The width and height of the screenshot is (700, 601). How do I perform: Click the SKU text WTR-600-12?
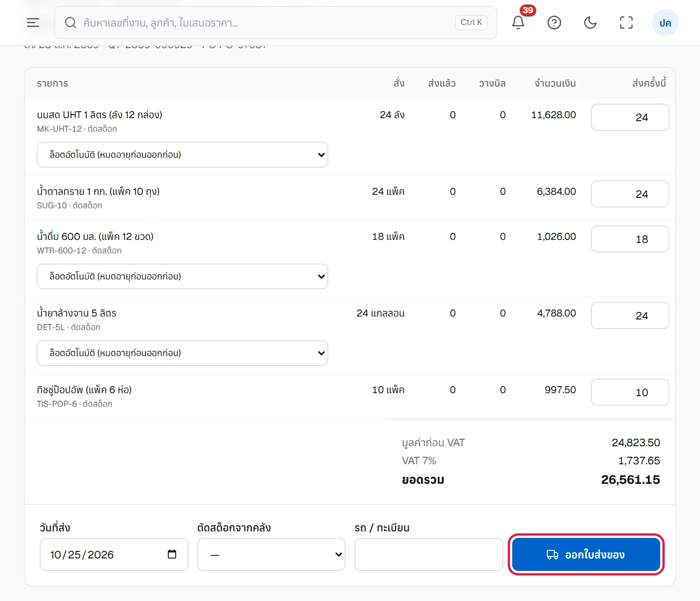(62, 250)
